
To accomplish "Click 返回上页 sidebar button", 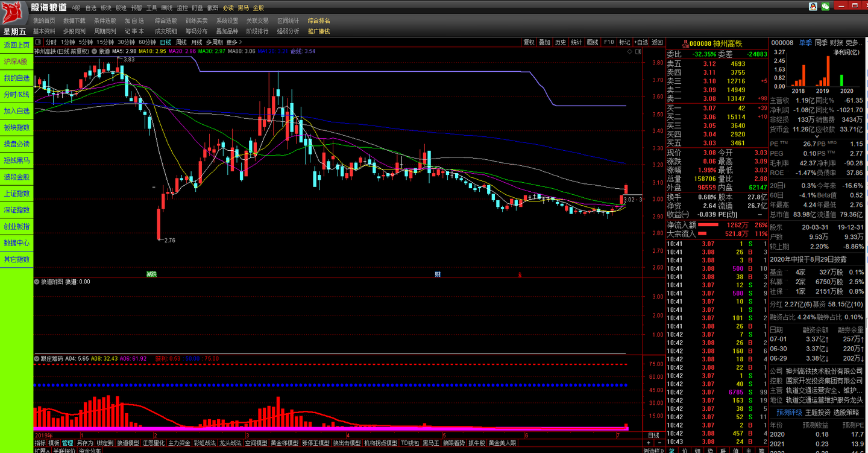I will click(x=16, y=45).
